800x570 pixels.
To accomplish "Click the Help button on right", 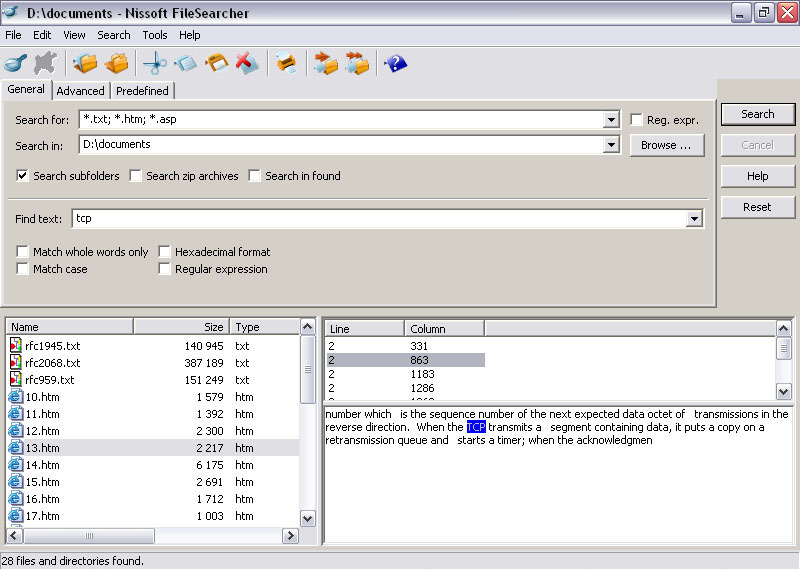I will [758, 176].
